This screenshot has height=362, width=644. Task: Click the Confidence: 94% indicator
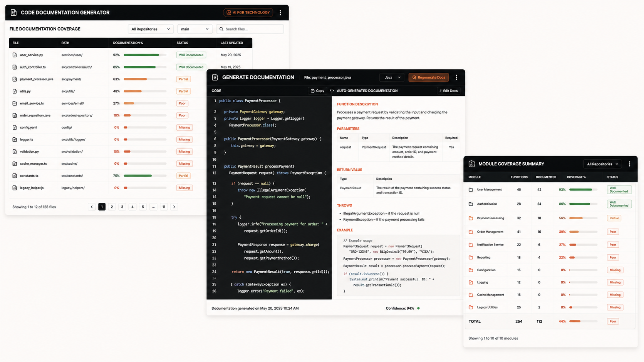(x=402, y=308)
